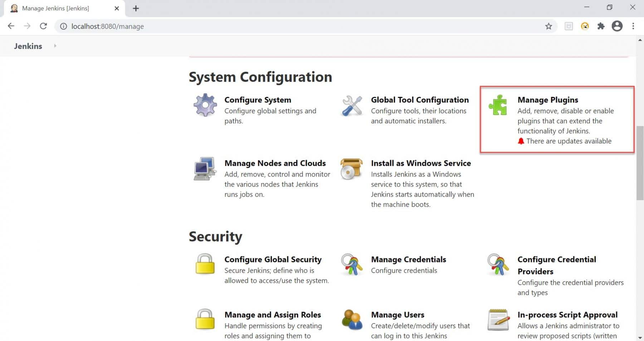Open the Configure Credential Providers link

[x=557, y=265]
